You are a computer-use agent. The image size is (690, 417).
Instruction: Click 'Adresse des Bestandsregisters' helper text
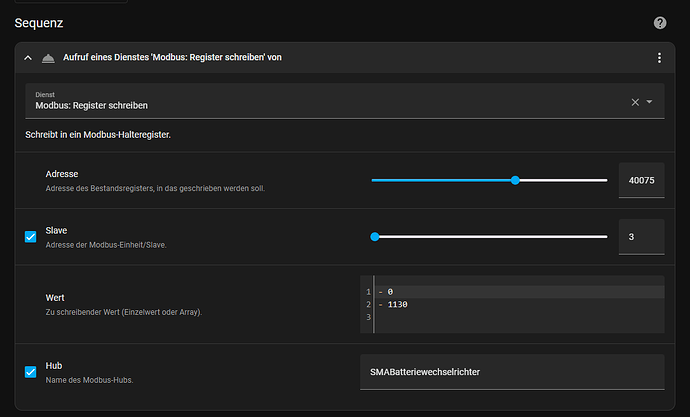point(155,188)
